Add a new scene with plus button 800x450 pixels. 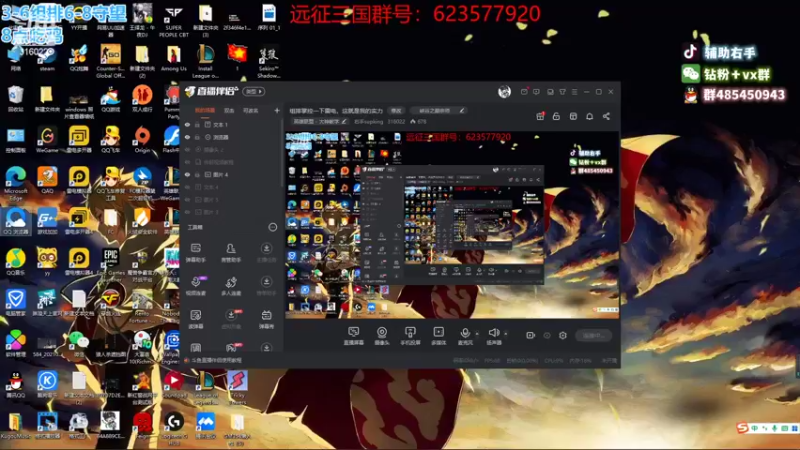277,110
